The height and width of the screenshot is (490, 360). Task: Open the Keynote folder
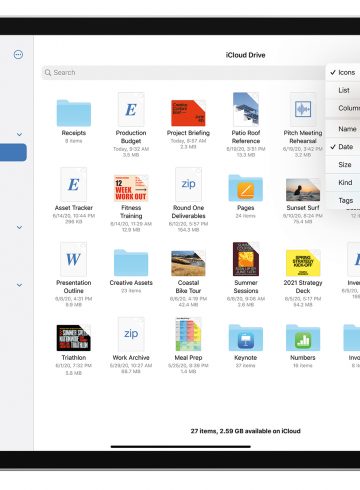pyautogui.click(x=246, y=338)
